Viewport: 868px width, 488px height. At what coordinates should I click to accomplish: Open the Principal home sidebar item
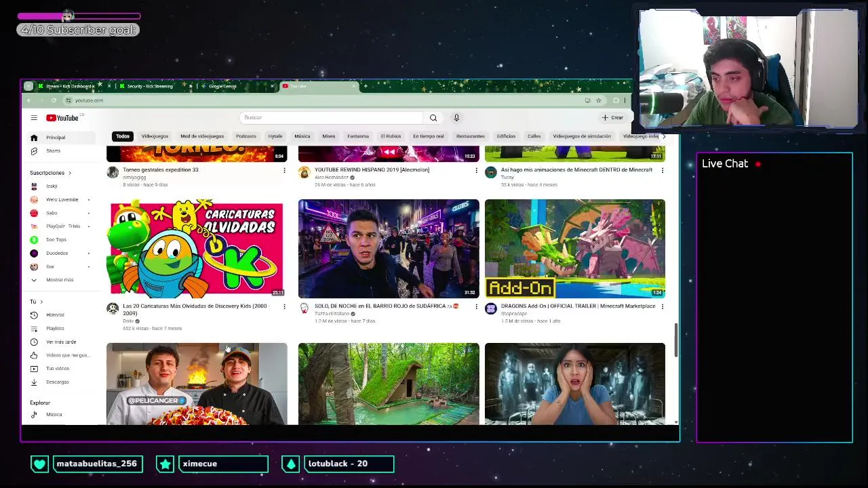coord(60,138)
